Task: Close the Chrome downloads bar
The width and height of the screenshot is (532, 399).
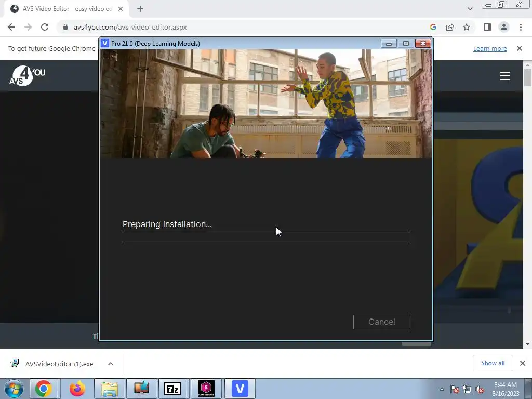Action: [523, 363]
